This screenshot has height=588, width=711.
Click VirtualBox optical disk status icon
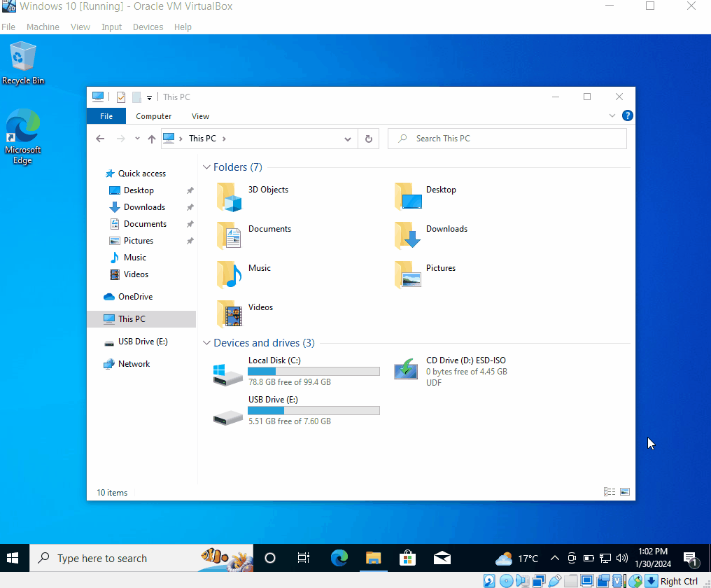506,581
